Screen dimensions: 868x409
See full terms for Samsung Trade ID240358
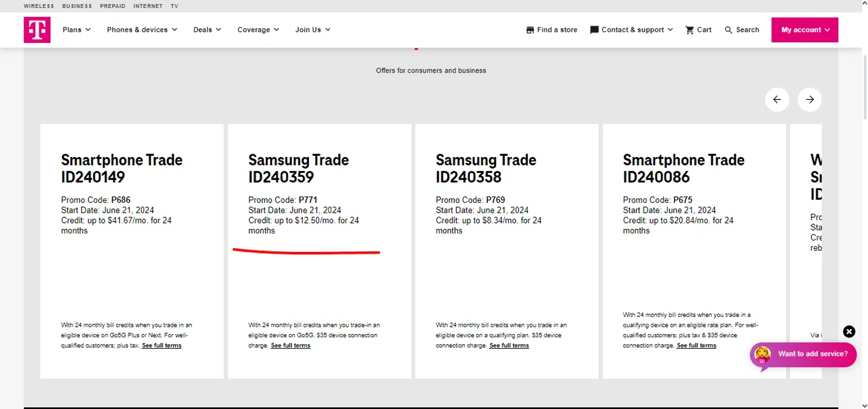[x=509, y=345]
